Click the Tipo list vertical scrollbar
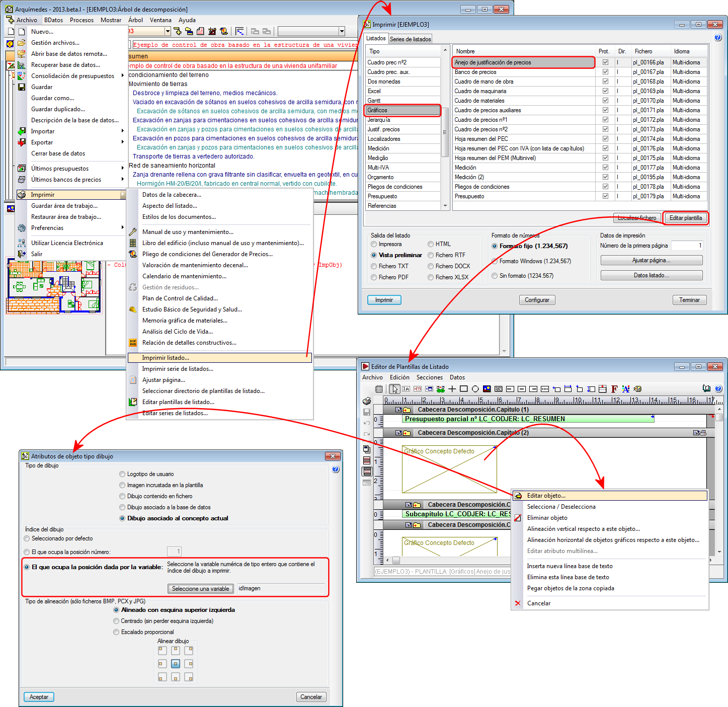 point(445,128)
